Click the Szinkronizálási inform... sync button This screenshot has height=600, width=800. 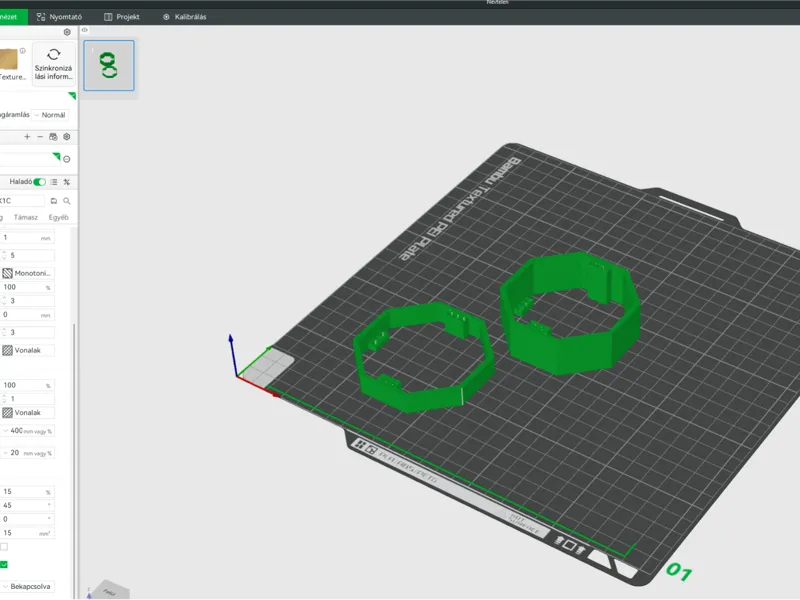pos(54,64)
